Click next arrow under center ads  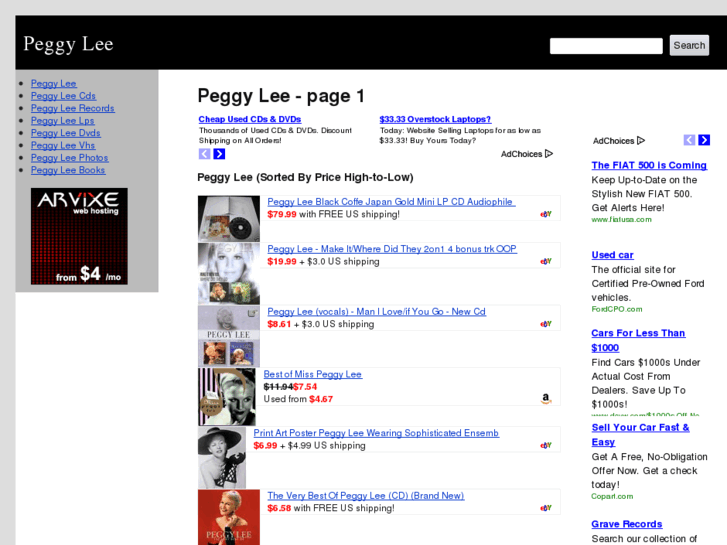point(219,154)
